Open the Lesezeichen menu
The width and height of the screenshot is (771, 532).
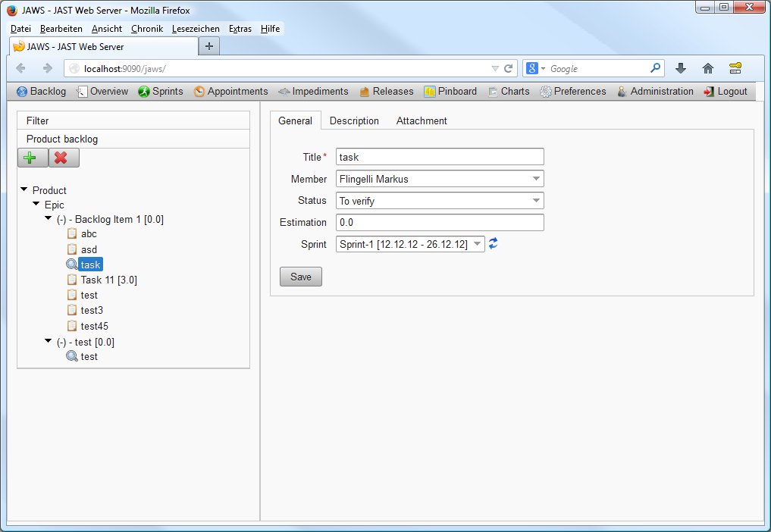tap(196, 28)
